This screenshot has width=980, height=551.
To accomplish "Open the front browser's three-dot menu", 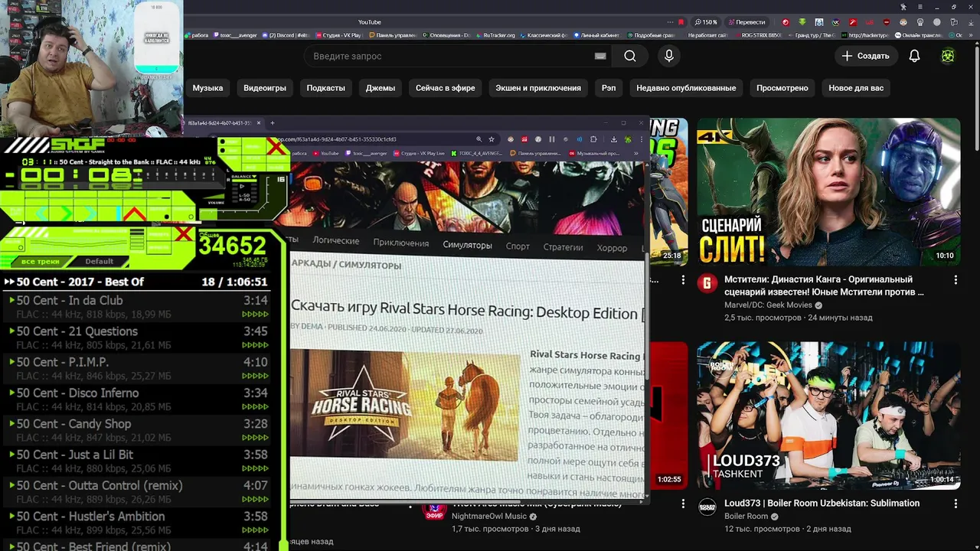I will pyautogui.click(x=642, y=139).
